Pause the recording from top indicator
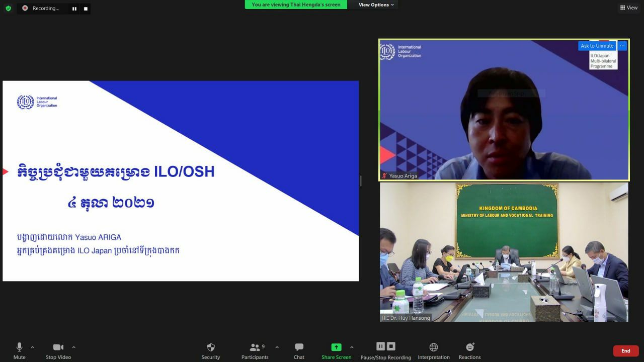Viewport: 644px width, 362px height. click(74, 9)
